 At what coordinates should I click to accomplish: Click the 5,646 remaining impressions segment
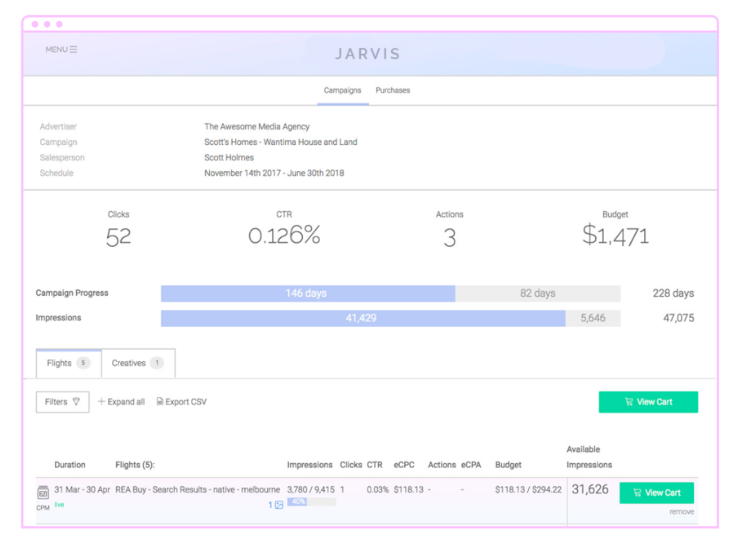pyautogui.click(x=593, y=318)
